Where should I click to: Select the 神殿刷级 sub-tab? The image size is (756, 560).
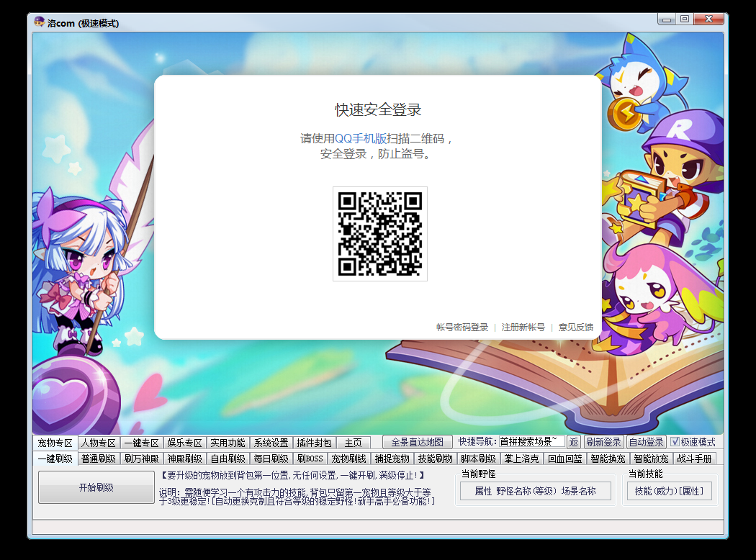(184, 459)
